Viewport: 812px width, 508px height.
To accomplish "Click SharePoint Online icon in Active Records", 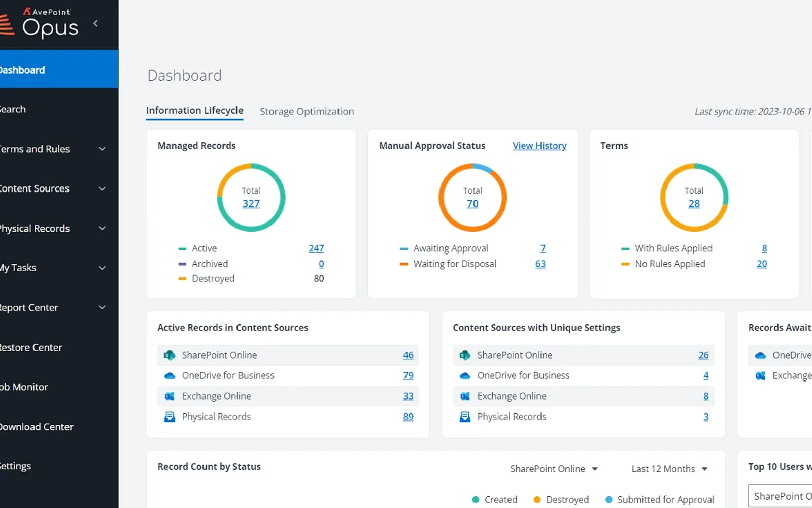I will pyautogui.click(x=170, y=355).
